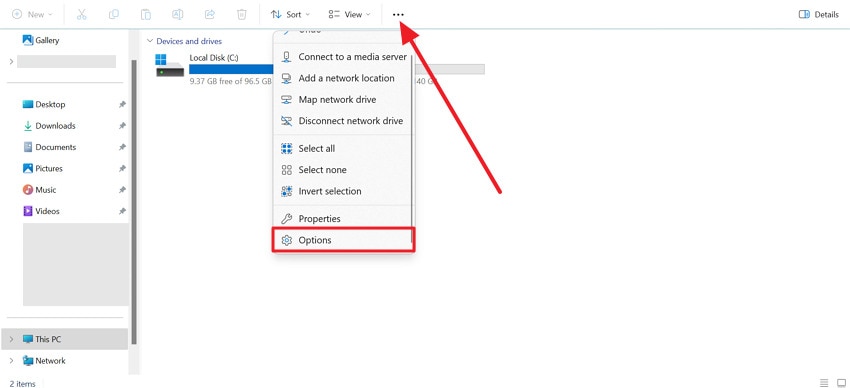Unpin Videos using its pin icon
The width and height of the screenshot is (850, 388).
click(x=123, y=211)
